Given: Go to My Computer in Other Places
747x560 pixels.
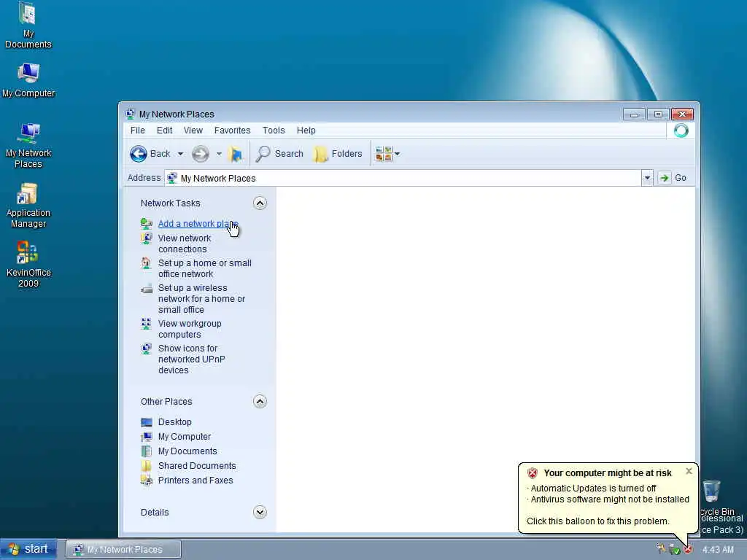Looking at the screenshot, I should pos(185,437).
